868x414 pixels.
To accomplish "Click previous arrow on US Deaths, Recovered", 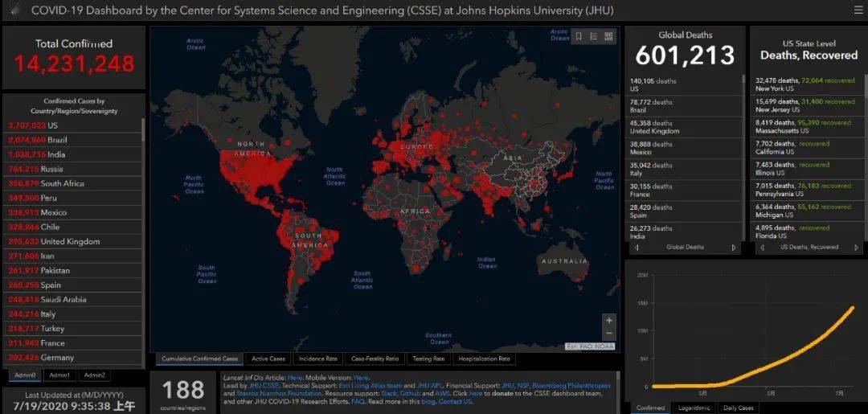I will pos(760,248).
